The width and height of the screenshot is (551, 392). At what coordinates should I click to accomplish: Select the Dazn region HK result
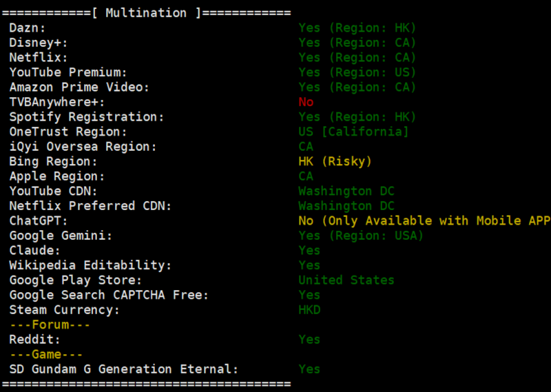click(x=357, y=28)
